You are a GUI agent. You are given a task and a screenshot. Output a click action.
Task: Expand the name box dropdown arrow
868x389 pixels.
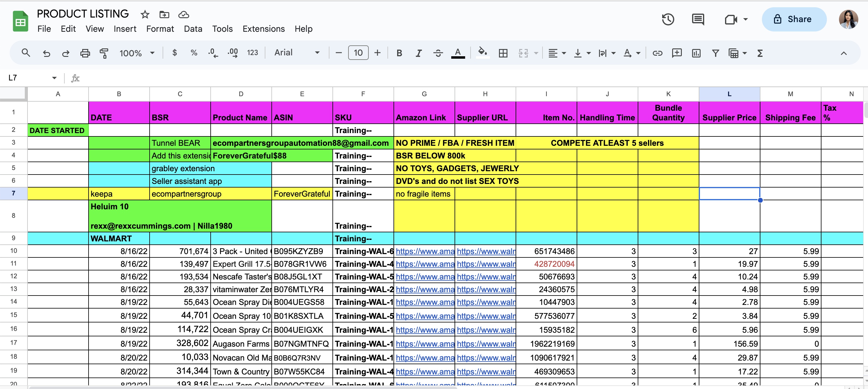54,78
